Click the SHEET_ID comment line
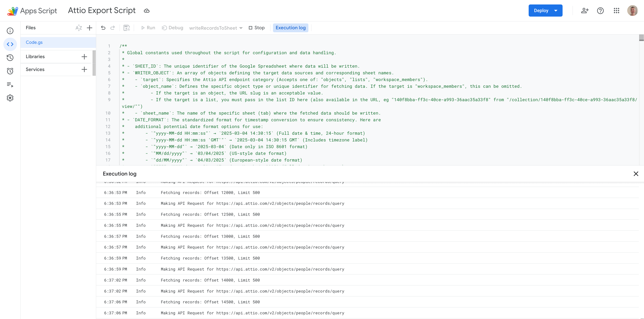644x319 pixels. pyautogui.click(x=241, y=66)
